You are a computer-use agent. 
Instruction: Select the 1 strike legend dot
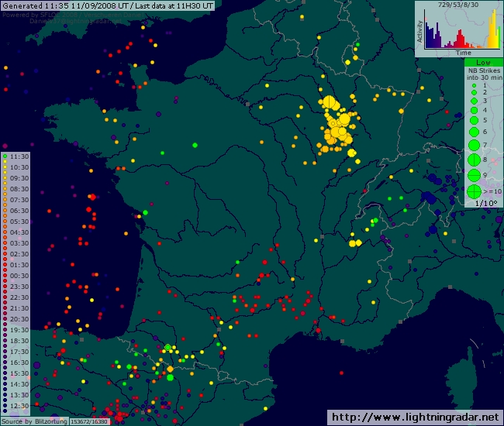(474, 84)
